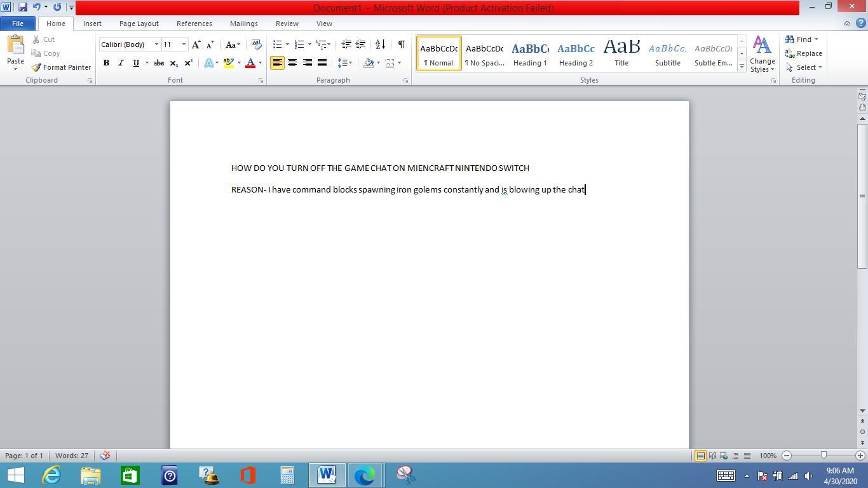
Task: Select Align Text Right
Action: point(308,63)
